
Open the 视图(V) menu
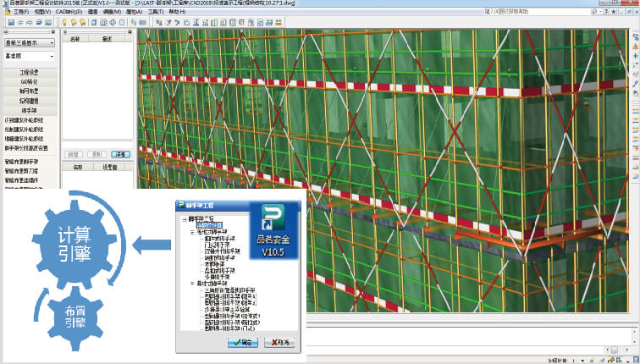tap(42, 12)
